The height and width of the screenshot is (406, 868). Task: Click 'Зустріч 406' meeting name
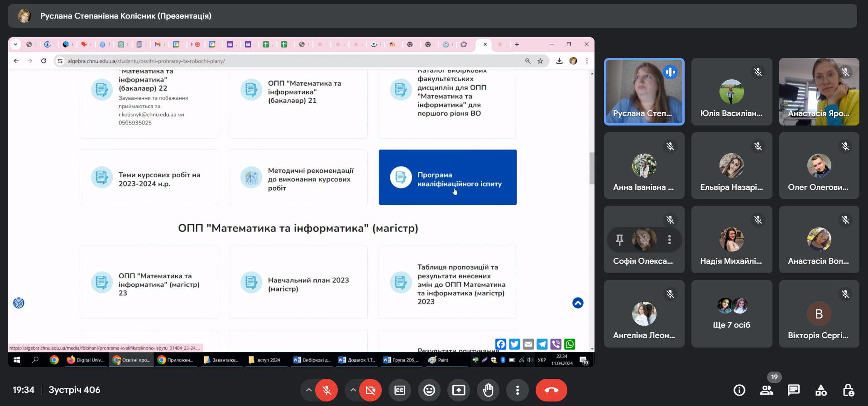[x=74, y=390]
